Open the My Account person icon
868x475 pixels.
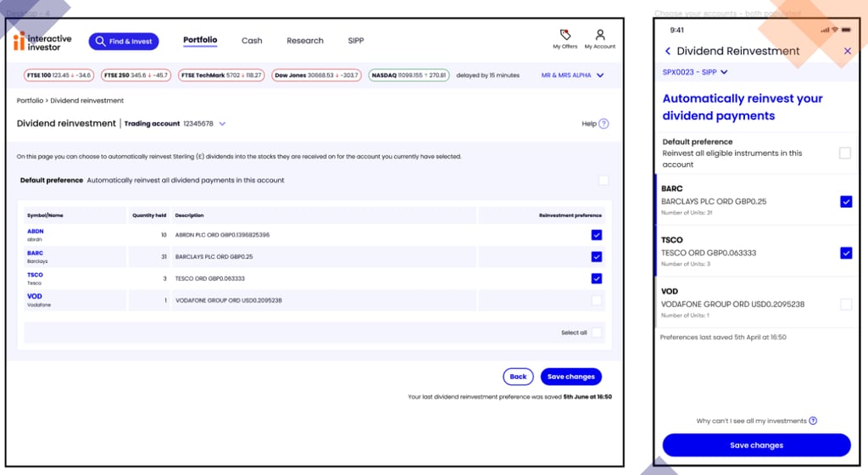tap(599, 35)
